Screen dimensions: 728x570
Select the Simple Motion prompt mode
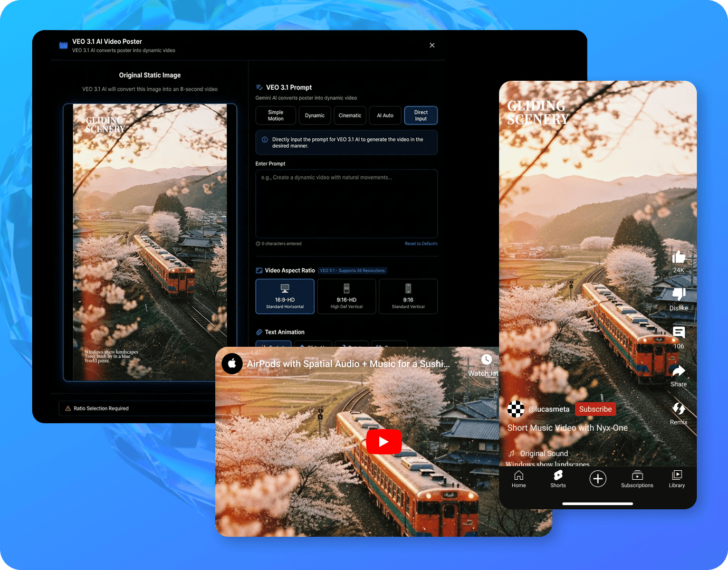coord(275,116)
